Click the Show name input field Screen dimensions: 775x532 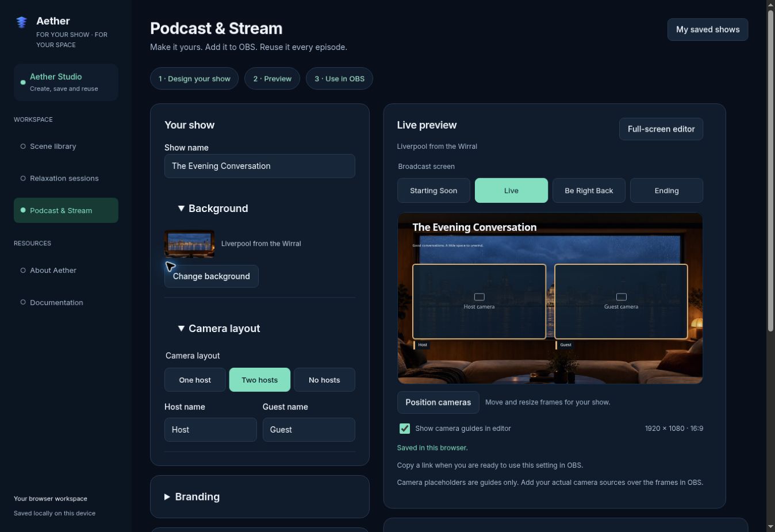coord(260,166)
